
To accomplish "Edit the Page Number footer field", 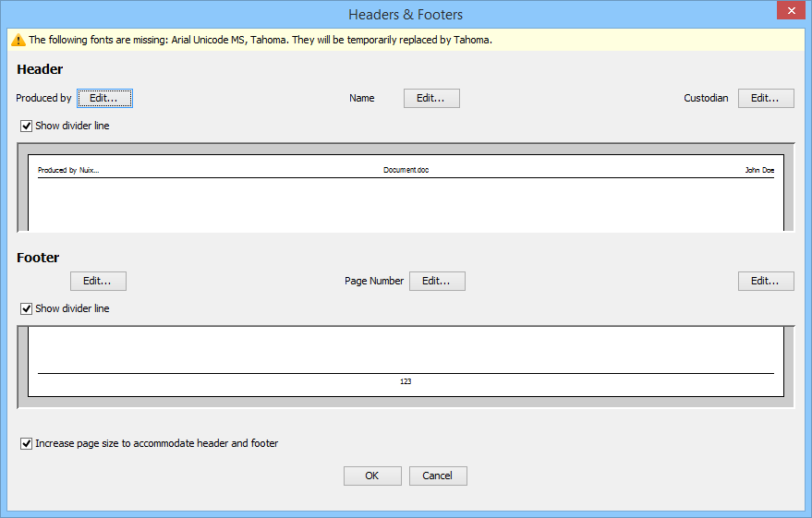I will (x=437, y=281).
